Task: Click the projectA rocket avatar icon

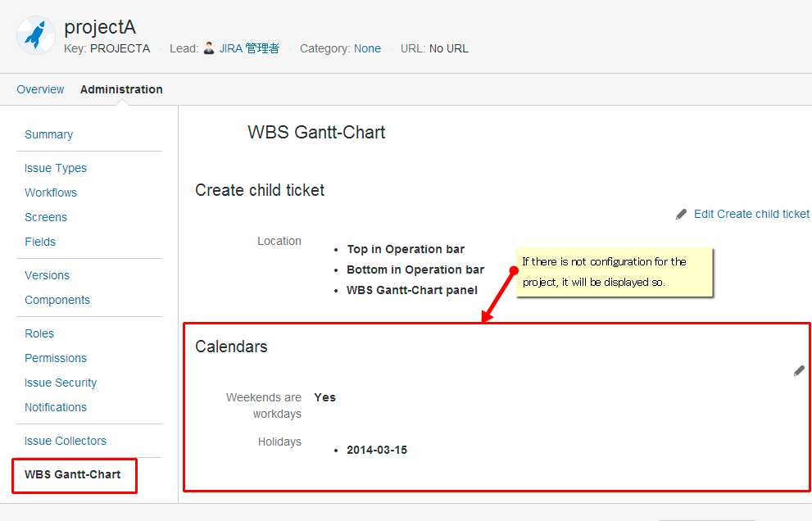Action: coord(36,35)
